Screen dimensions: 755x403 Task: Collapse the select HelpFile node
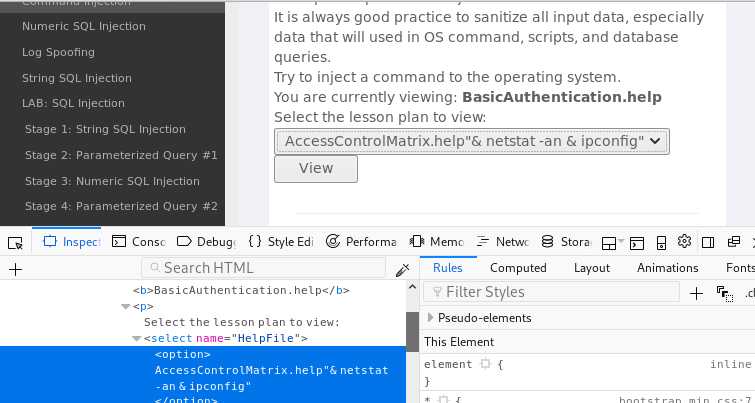click(137, 338)
